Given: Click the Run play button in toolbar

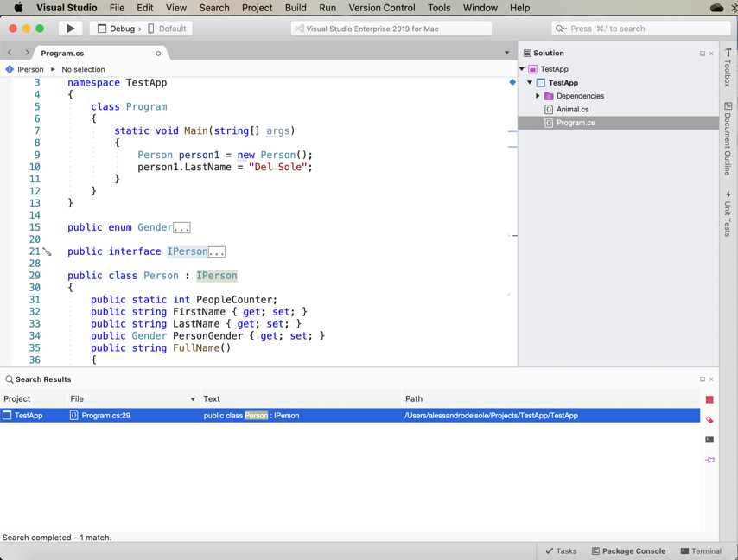Looking at the screenshot, I should (71, 29).
